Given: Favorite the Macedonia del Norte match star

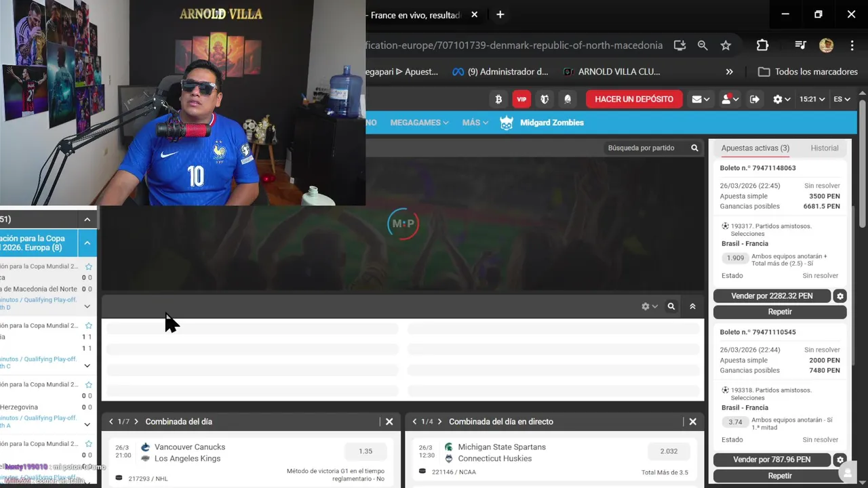Looking at the screenshot, I should 88,266.
